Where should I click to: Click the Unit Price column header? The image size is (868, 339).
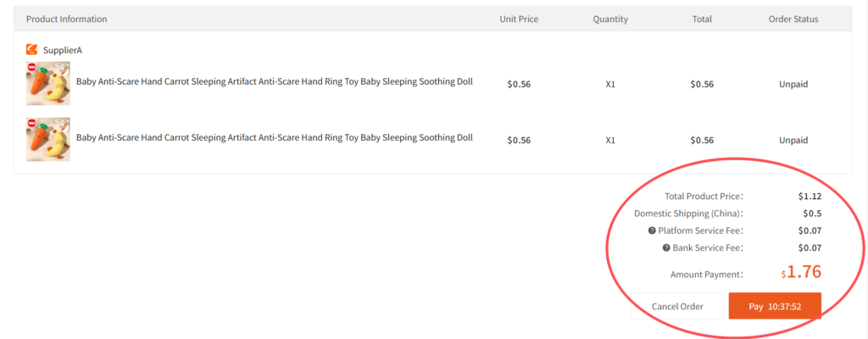[x=519, y=19]
